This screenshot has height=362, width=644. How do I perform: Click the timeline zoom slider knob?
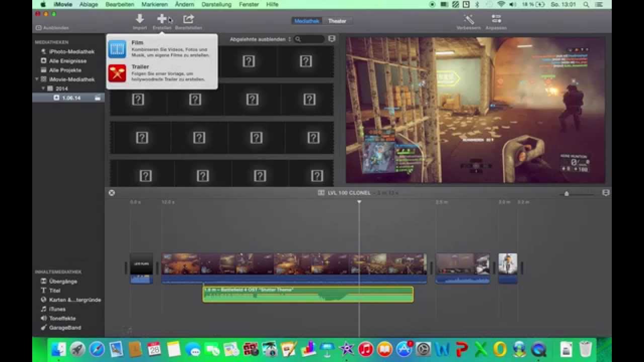567,194
